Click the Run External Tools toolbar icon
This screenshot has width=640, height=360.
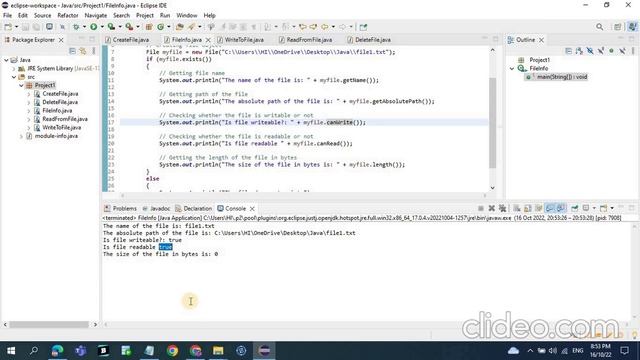[129, 27]
